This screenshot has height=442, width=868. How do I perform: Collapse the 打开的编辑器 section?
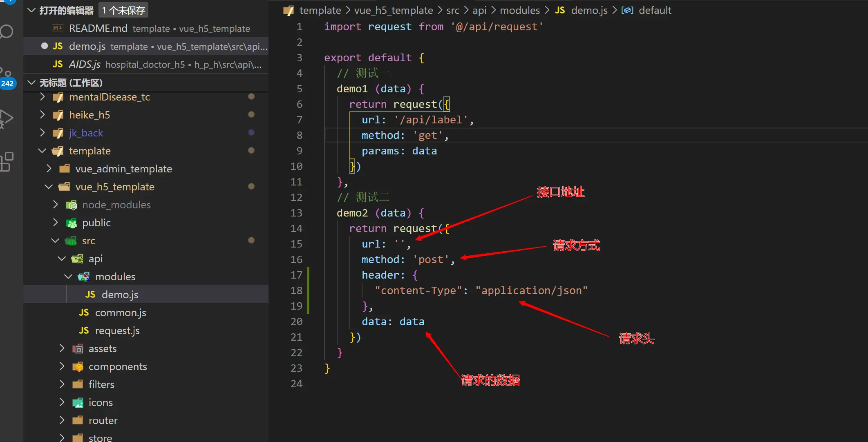click(31, 10)
